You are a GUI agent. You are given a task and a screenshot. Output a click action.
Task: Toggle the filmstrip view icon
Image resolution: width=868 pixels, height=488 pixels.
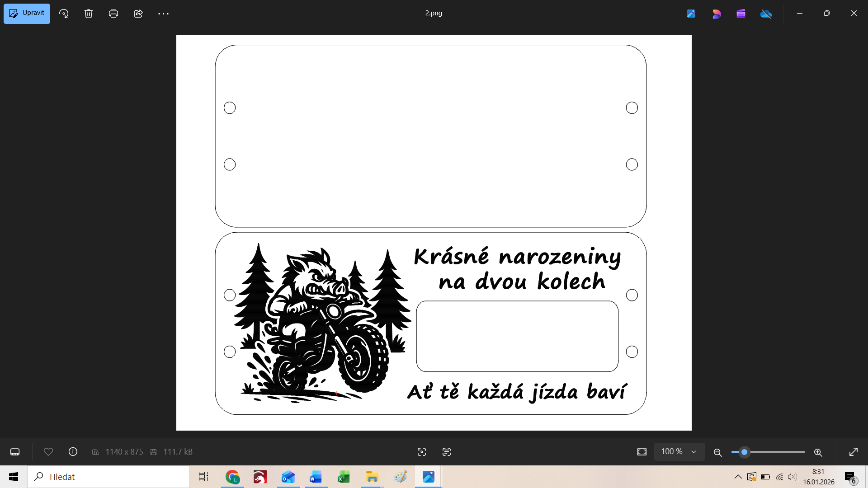pos(15,452)
